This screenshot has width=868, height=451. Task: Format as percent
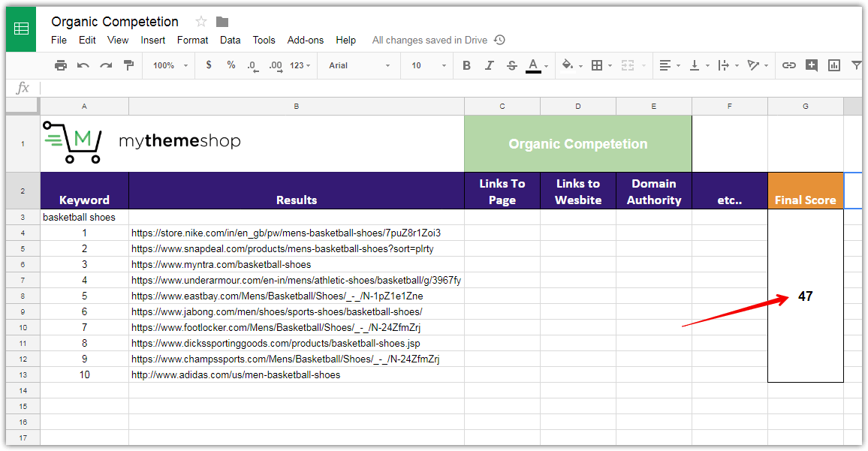click(x=231, y=65)
